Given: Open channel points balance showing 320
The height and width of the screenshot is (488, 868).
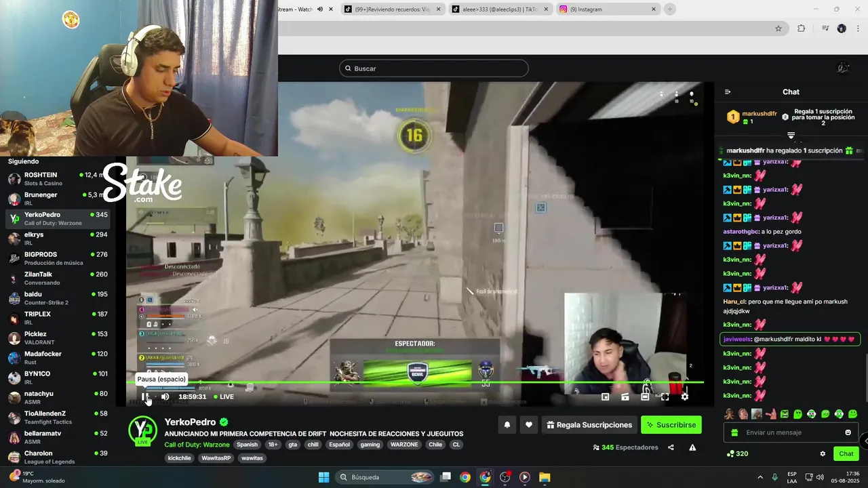Looking at the screenshot, I should click(x=738, y=453).
